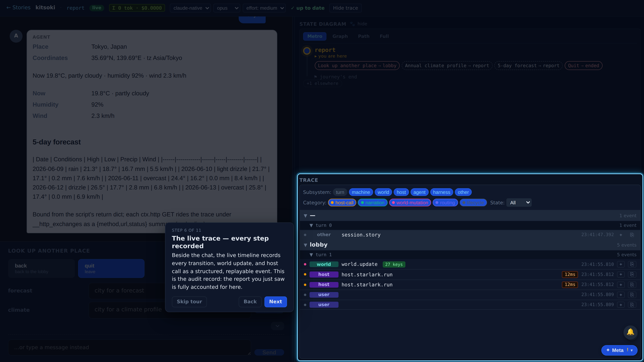Expand the session.story event with plus icon

point(621,235)
